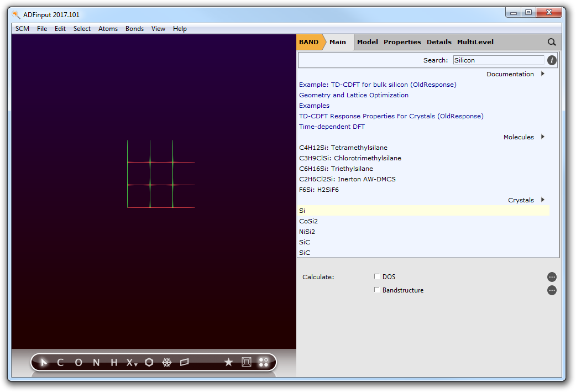Open the Atoms menu

[108, 29]
